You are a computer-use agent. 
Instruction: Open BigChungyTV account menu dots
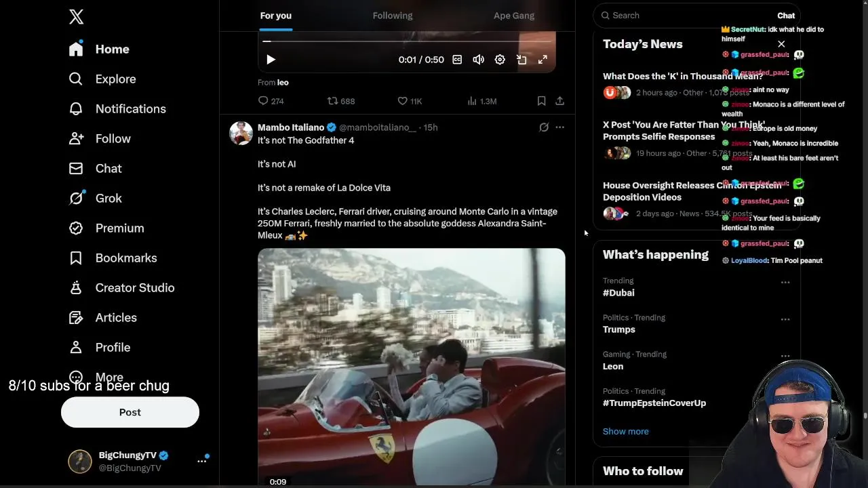click(x=201, y=461)
